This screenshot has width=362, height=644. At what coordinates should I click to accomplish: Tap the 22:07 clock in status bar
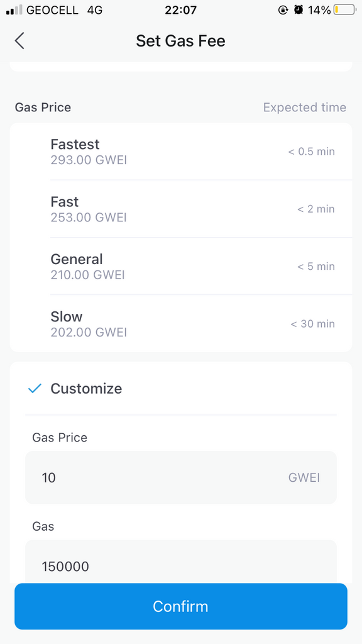coord(180,10)
